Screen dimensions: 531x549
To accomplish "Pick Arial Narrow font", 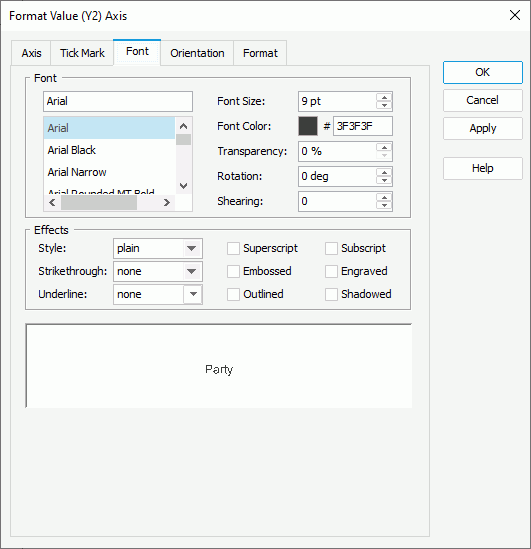I will coord(109,172).
